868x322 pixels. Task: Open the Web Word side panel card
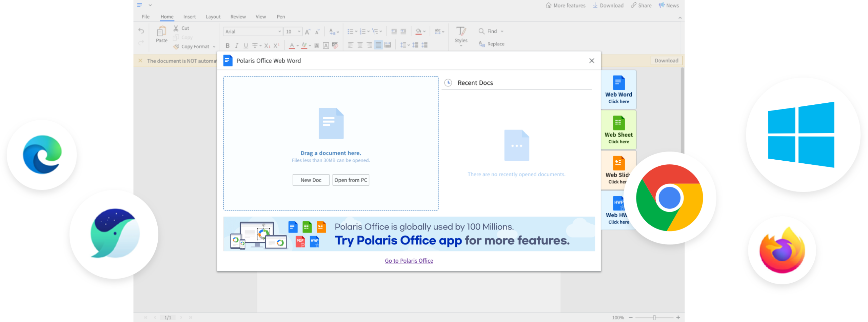(618, 89)
